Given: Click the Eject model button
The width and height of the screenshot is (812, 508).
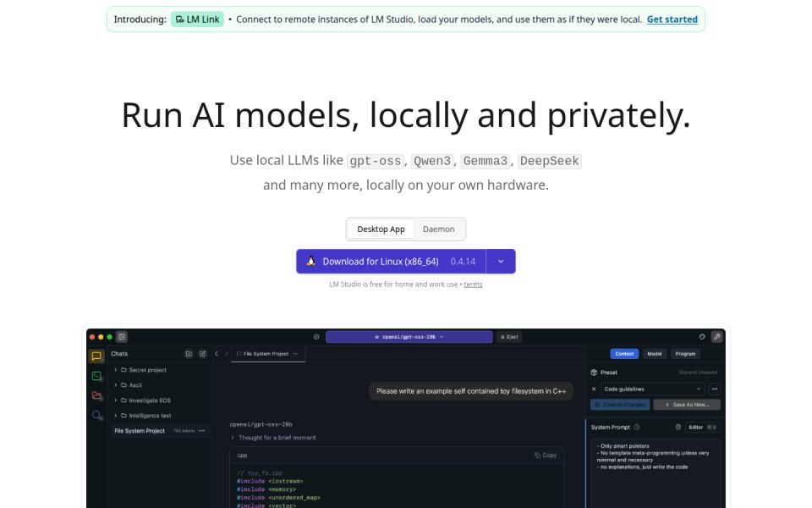Looking at the screenshot, I should tap(509, 337).
